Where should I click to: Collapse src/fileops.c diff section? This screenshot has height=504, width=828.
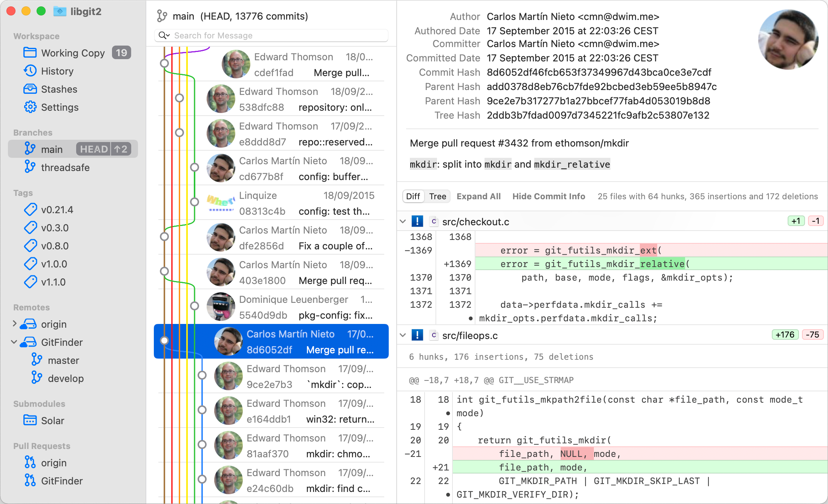tap(403, 335)
